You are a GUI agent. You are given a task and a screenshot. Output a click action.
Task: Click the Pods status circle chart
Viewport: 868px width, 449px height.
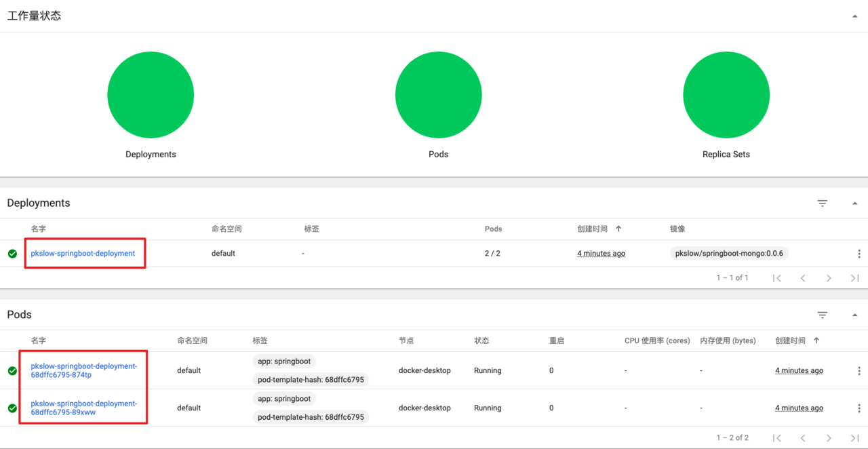tap(439, 95)
